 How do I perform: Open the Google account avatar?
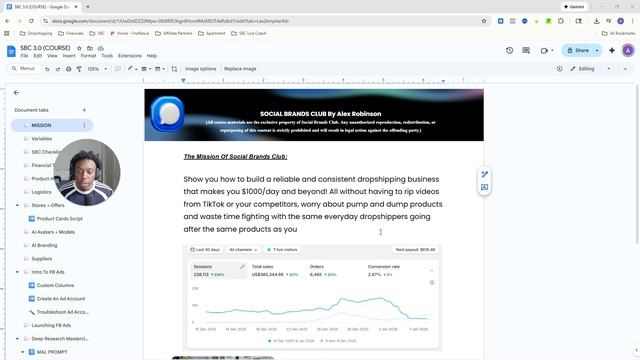click(x=628, y=51)
